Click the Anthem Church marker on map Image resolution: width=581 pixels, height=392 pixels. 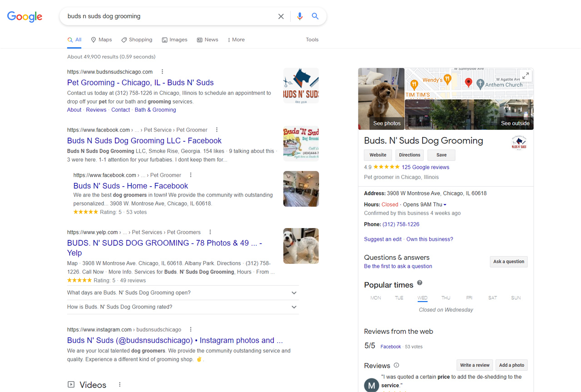pos(480,84)
